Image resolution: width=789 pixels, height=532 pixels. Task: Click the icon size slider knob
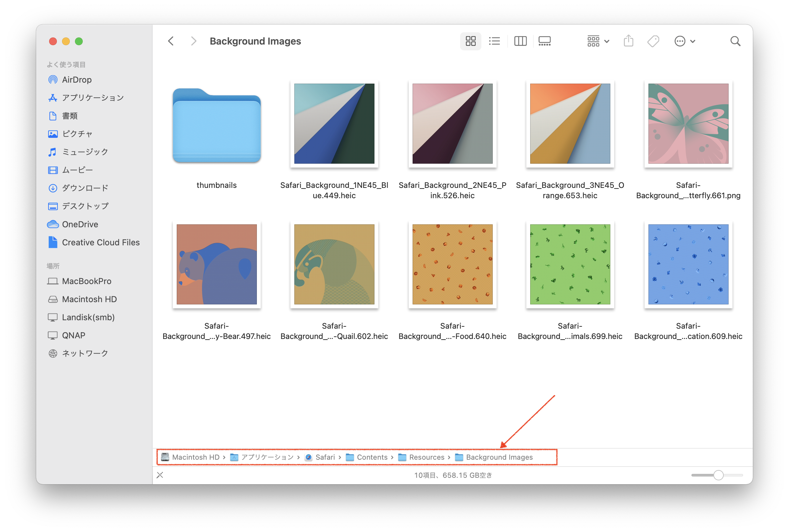click(x=718, y=475)
